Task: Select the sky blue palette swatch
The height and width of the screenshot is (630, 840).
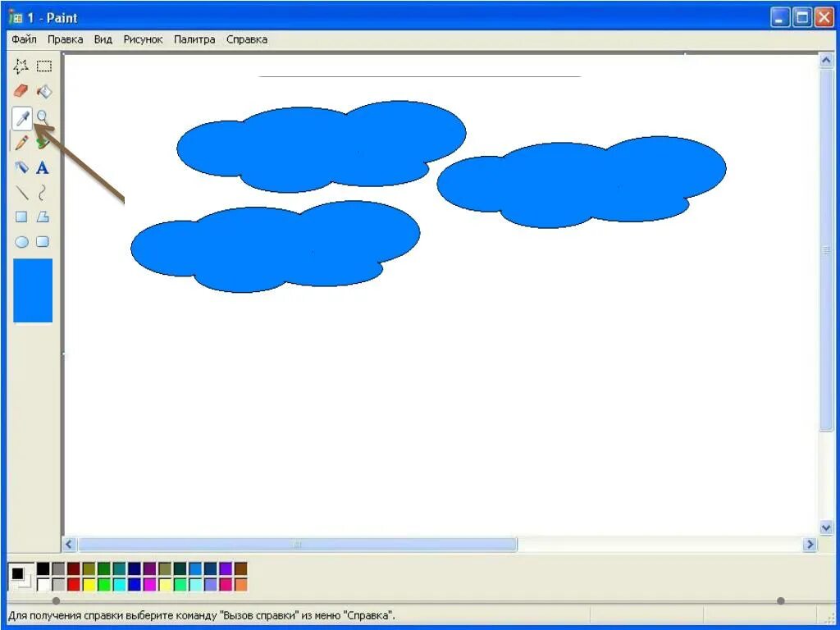Action: click(x=195, y=568)
